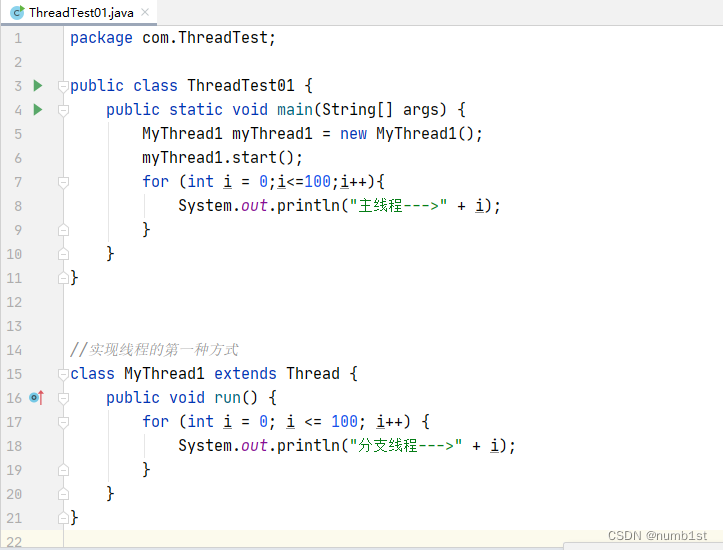Click class name 'ThreadTest01' on line 3

point(240,85)
